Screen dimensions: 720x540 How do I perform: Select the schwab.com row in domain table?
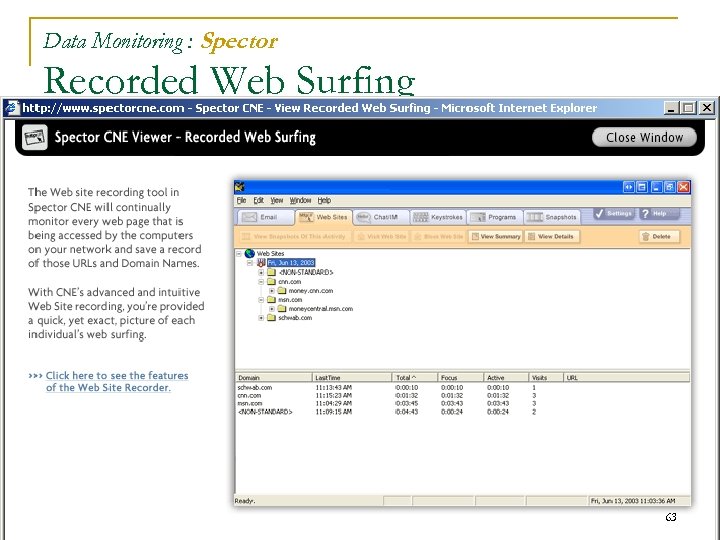[x=462, y=388]
